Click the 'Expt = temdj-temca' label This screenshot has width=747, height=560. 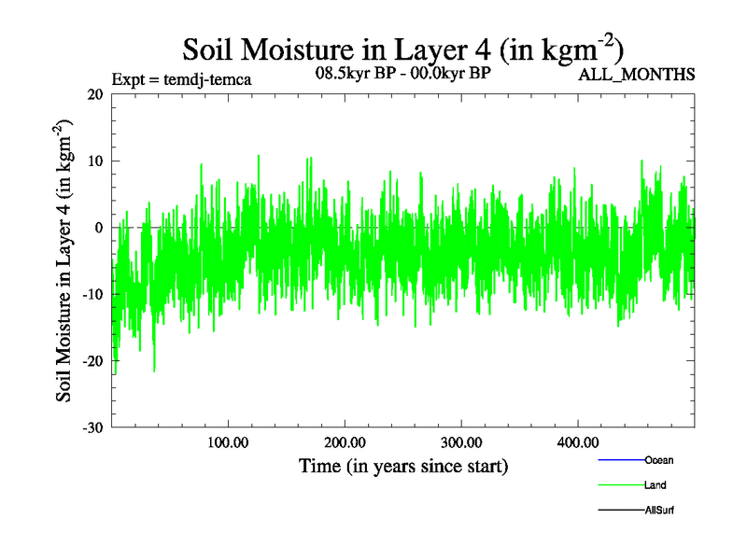[181, 79]
